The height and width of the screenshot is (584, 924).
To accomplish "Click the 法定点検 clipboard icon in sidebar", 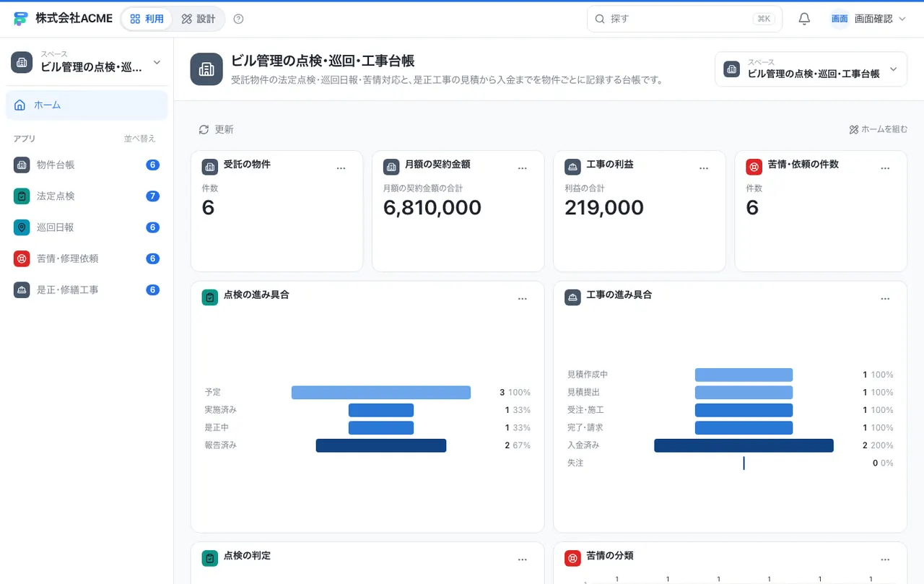I will (x=22, y=196).
